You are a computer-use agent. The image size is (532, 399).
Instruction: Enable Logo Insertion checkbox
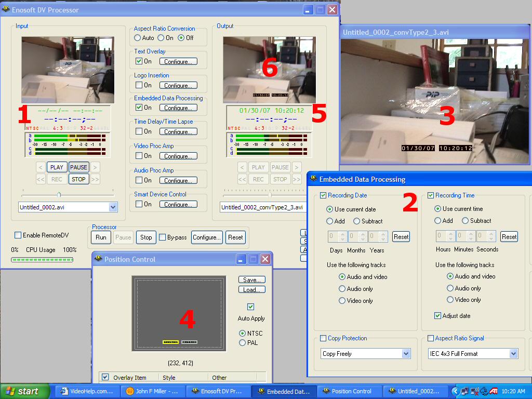[x=139, y=85]
